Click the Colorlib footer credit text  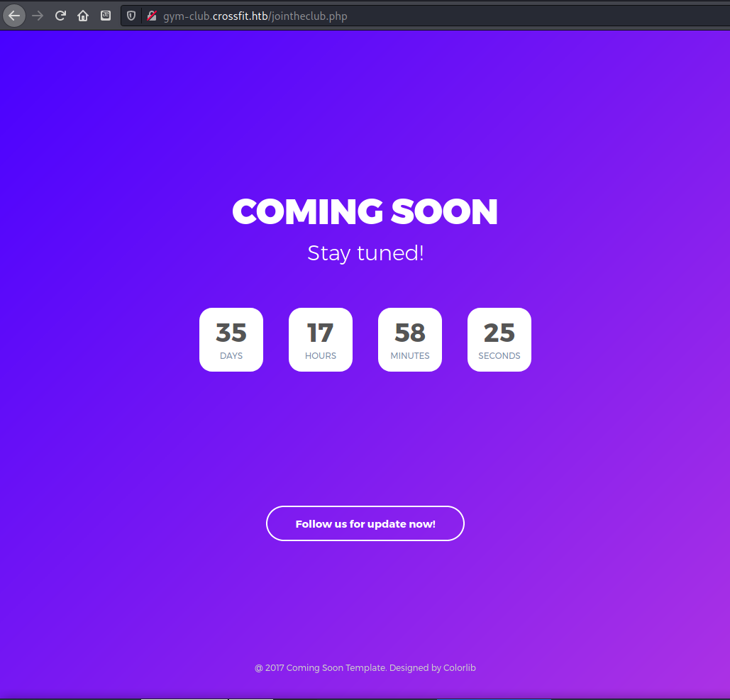[x=459, y=667]
